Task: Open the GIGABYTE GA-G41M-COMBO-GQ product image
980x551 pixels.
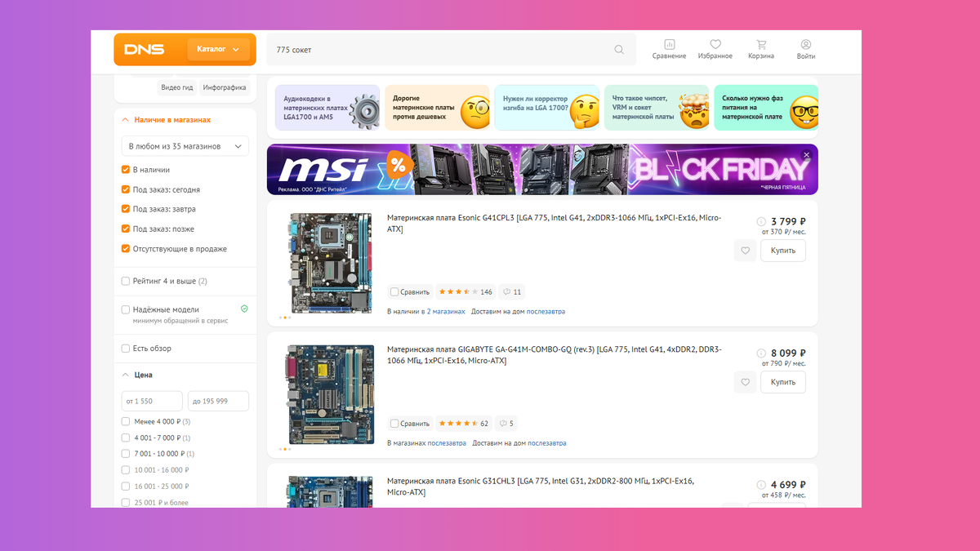Action: (x=330, y=394)
